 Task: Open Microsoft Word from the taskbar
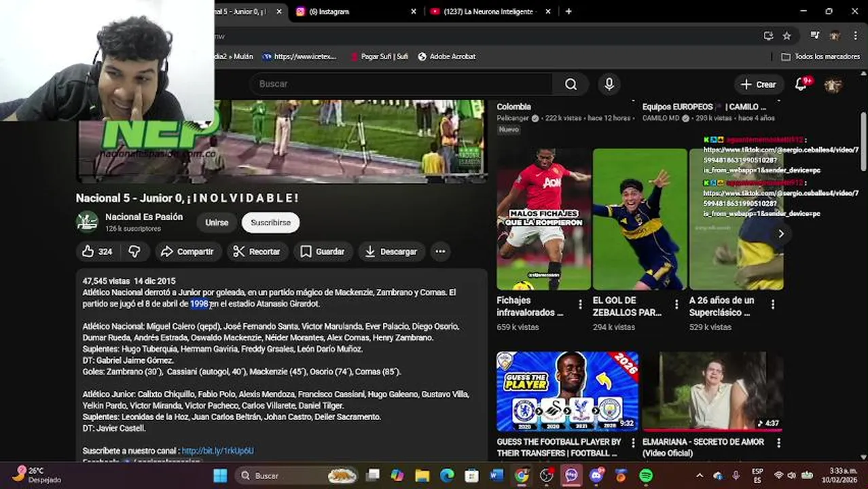tap(496, 475)
